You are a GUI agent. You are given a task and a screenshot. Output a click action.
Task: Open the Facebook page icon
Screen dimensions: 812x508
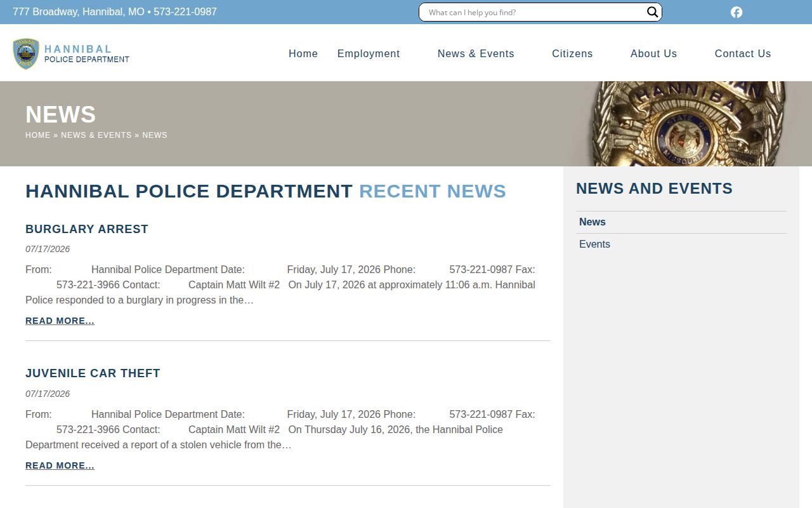[x=737, y=12]
